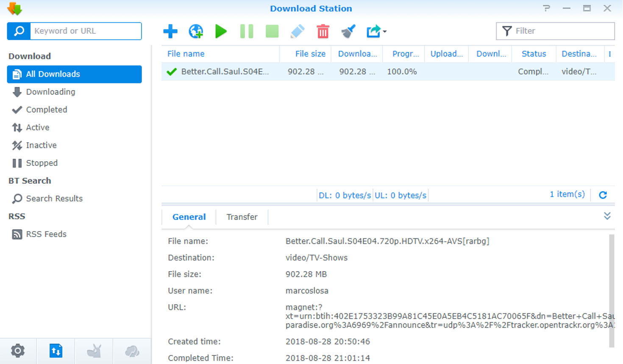Sort by Status column header
The width and height of the screenshot is (623, 364).
[534, 54]
